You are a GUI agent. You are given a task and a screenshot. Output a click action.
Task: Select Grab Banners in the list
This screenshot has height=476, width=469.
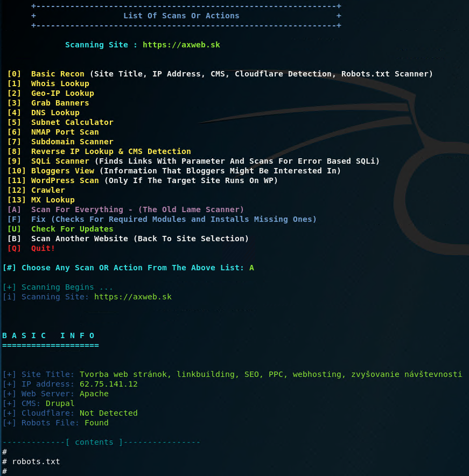(x=60, y=103)
